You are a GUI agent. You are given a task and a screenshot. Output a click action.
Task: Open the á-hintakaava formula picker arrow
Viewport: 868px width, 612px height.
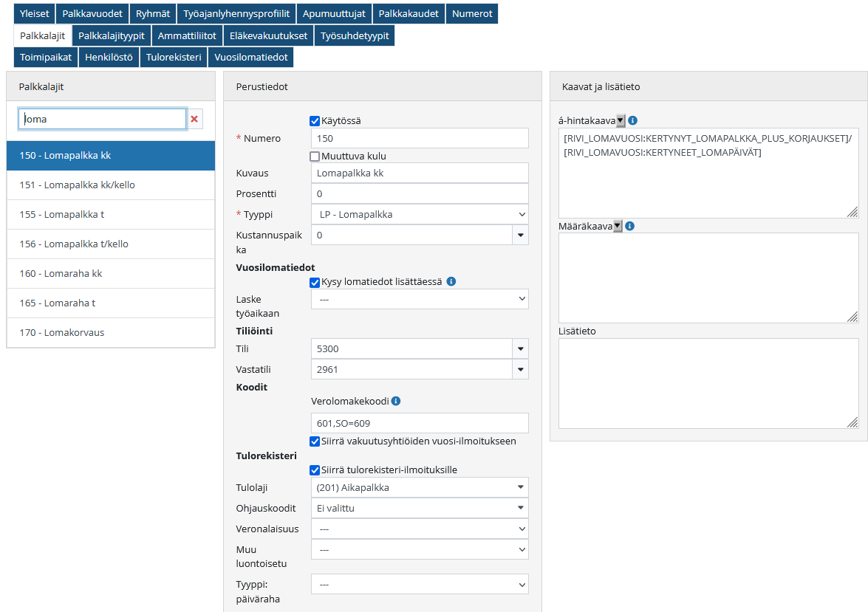tap(621, 120)
